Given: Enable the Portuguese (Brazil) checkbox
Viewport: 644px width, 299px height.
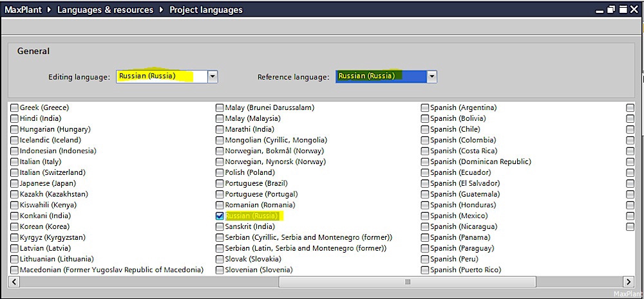Looking at the screenshot, I should (220, 183).
